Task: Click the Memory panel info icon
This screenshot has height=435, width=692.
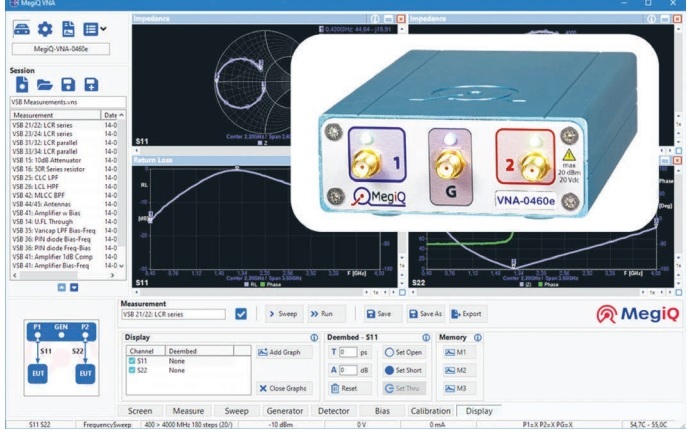Action: click(478, 338)
